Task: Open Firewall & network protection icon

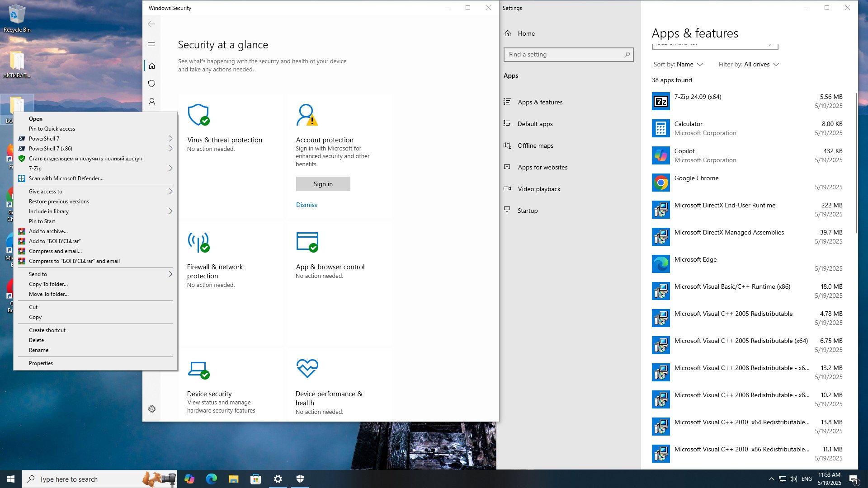Action: [x=198, y=242]
